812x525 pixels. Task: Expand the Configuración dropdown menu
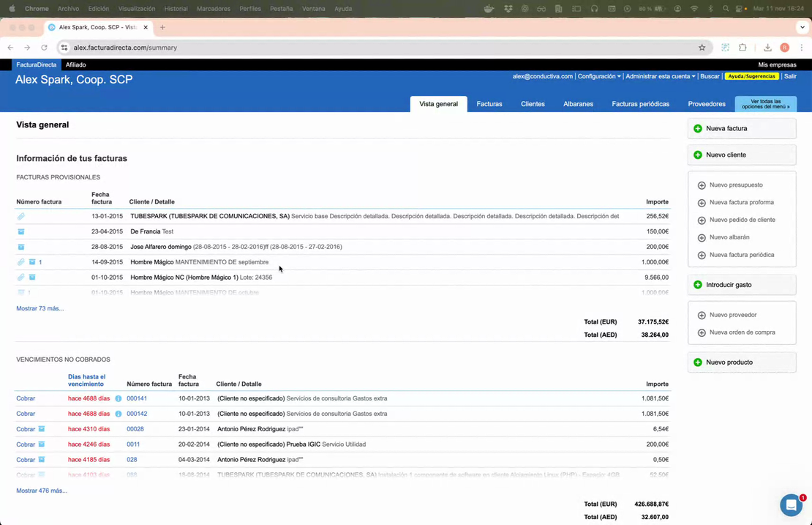[x=599, y=76]
